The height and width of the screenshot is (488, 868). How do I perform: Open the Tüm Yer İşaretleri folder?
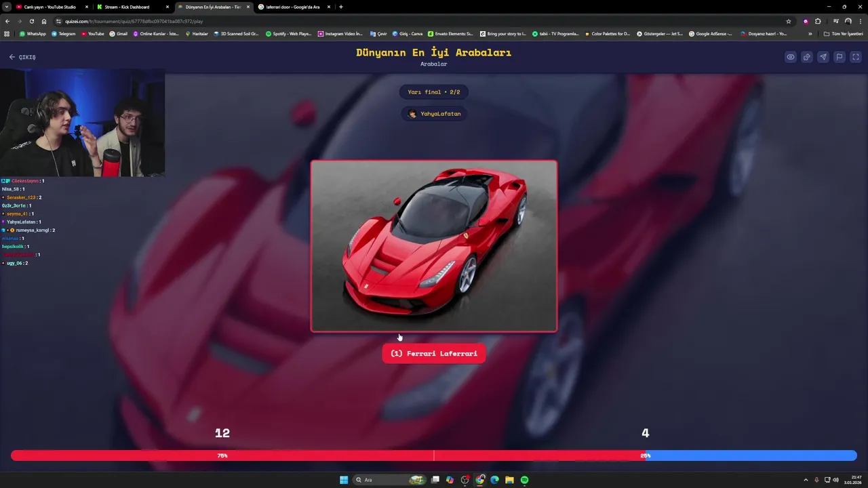[844, 33]
